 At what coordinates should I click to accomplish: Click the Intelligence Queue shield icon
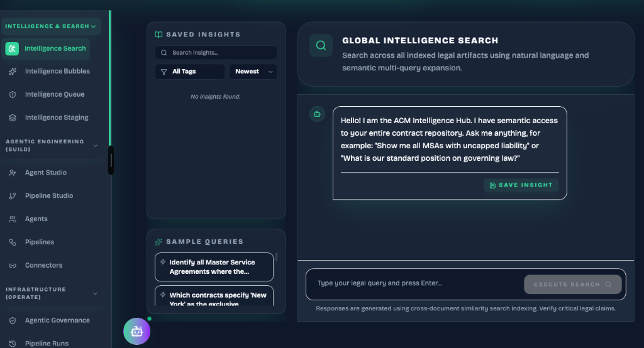pos(13,94)
